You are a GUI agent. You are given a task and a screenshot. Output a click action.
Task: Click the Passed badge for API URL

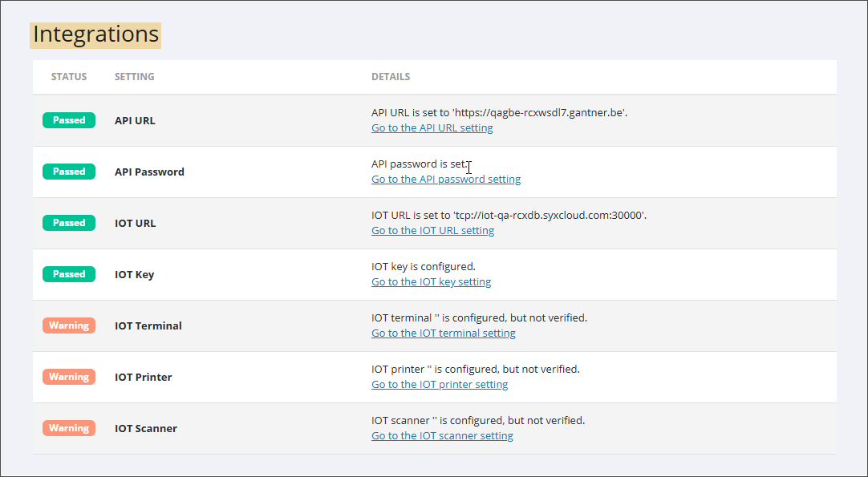69,120
